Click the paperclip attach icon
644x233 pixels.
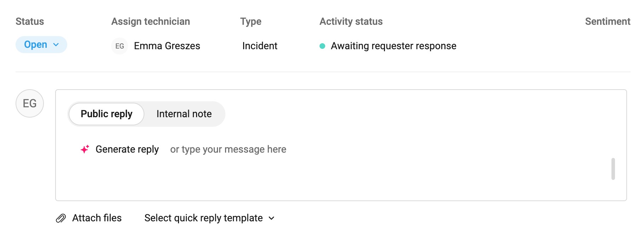[61, 218]
